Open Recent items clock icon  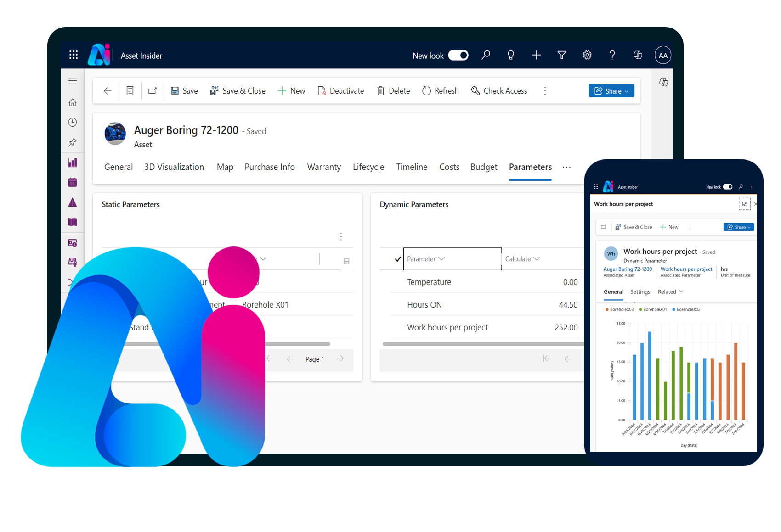point(73,122)
